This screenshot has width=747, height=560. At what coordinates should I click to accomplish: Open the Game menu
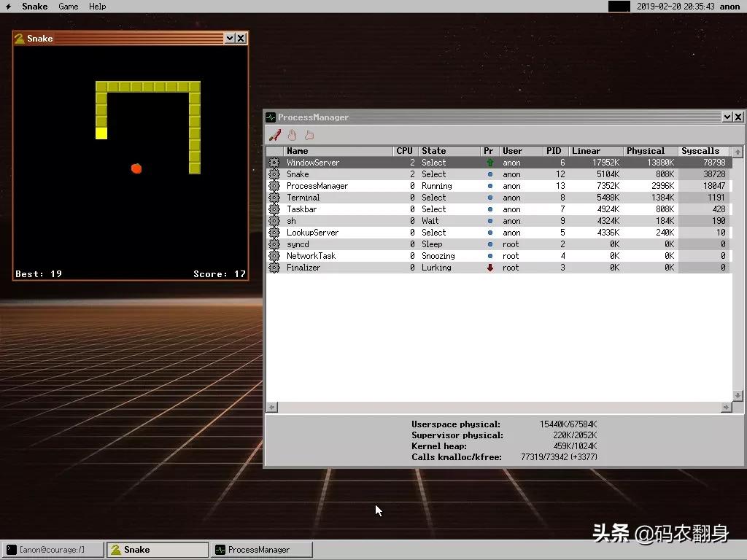[x=69, y=7]
